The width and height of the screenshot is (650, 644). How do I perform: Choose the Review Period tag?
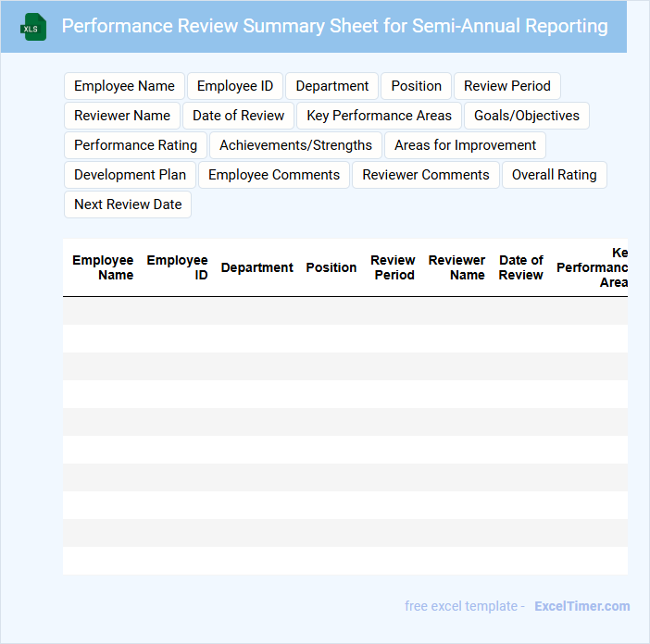(x=506, y=86)
